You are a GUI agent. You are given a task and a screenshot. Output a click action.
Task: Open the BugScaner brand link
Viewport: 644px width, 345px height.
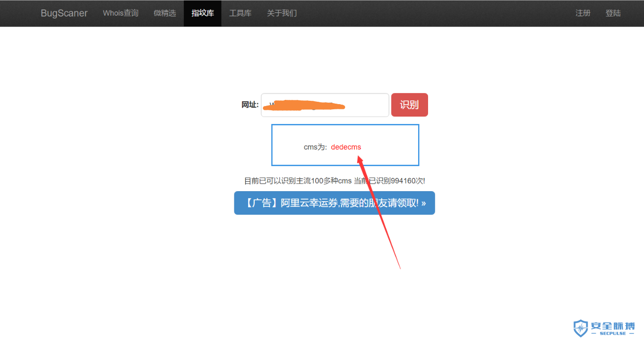tap(64, 13)
